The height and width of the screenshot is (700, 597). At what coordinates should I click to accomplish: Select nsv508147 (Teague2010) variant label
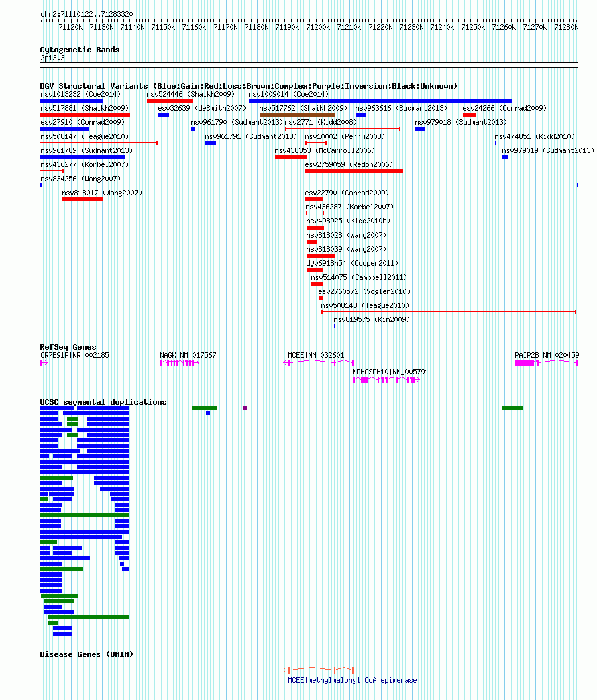click(85, 137)
